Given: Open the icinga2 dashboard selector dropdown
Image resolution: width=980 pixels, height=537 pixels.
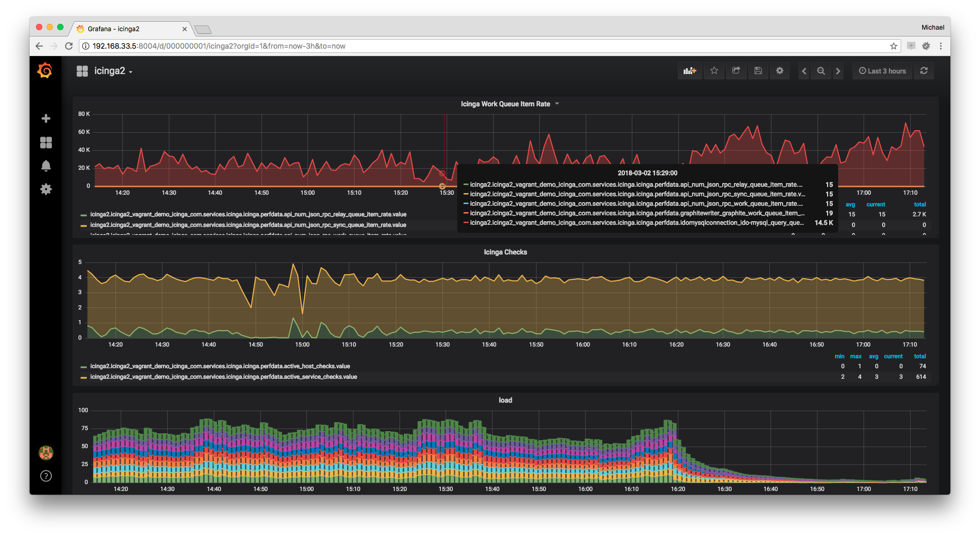Looking at the screenshot, I should [x=105, y=71].
